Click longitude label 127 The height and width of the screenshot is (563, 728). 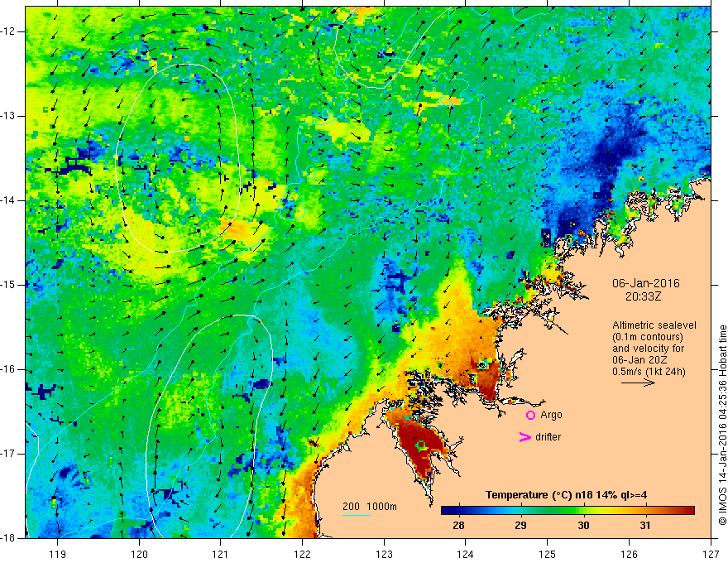[x=711, y=554]
